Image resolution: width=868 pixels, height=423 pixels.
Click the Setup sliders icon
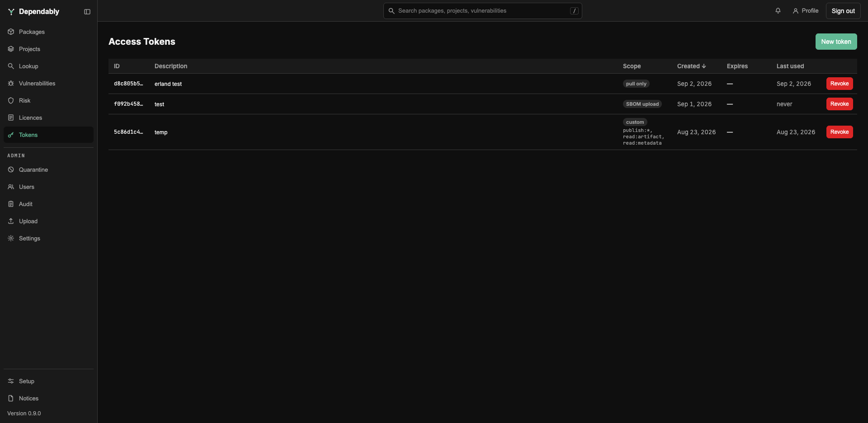coord(11,381)
